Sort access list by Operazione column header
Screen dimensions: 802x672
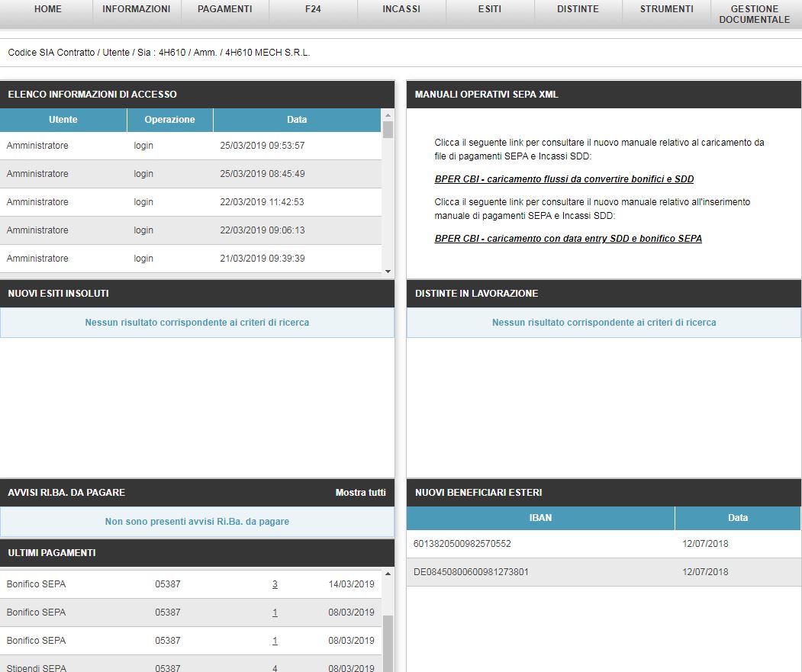(169, 120)
